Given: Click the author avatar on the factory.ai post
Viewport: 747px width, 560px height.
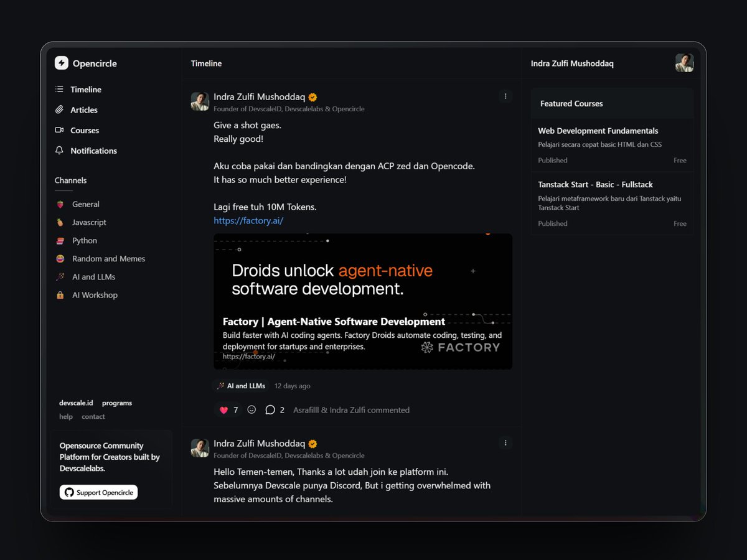Looking at the screenshot, I should click(200, 101).
